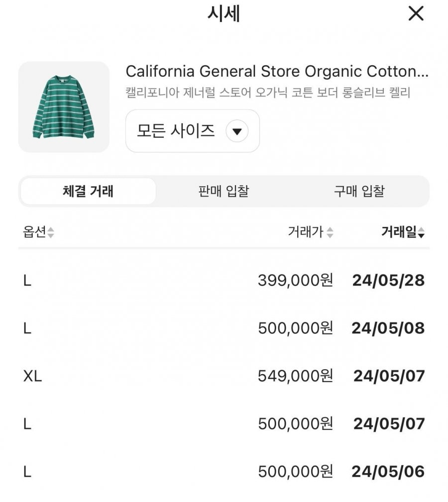Viewport: 448px width, 502px height.
Task: Select the XL 549,000원 trade row
Action: [x=224, y=376]
